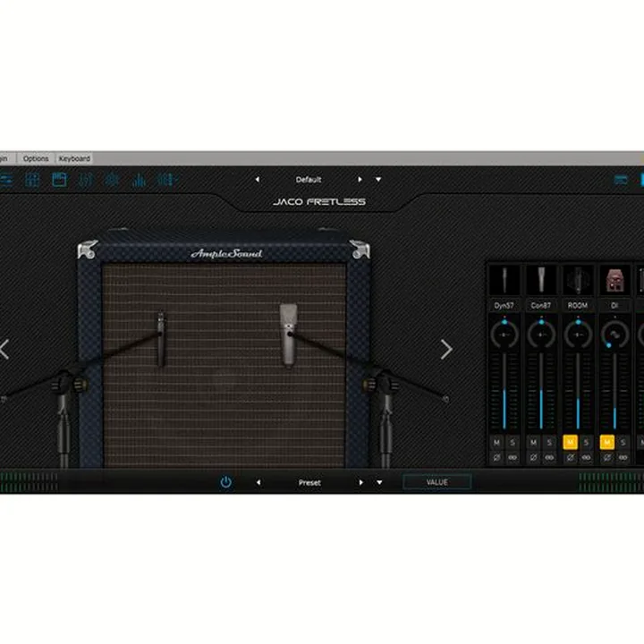The height and width of the screenshot is (644, 644).
Task: Invert phase on Con87 channel
Action: pos(533,457)
